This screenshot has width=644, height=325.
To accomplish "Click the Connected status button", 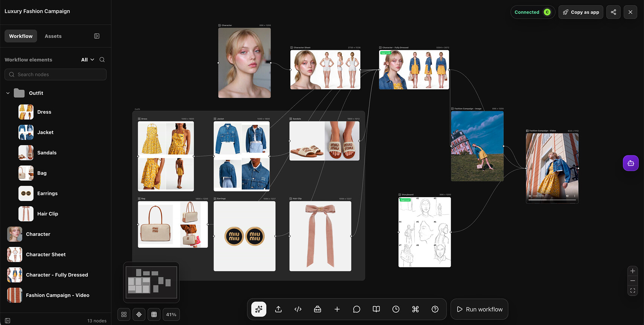I will [x=533, y=12].
